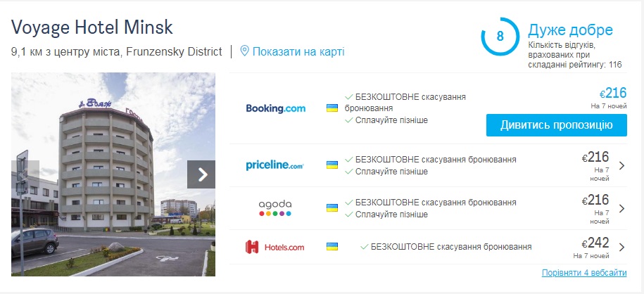Image resolution: width=644 pixels, height=294 pixels.
Task: Click the map pin icon
Action: 245,51
